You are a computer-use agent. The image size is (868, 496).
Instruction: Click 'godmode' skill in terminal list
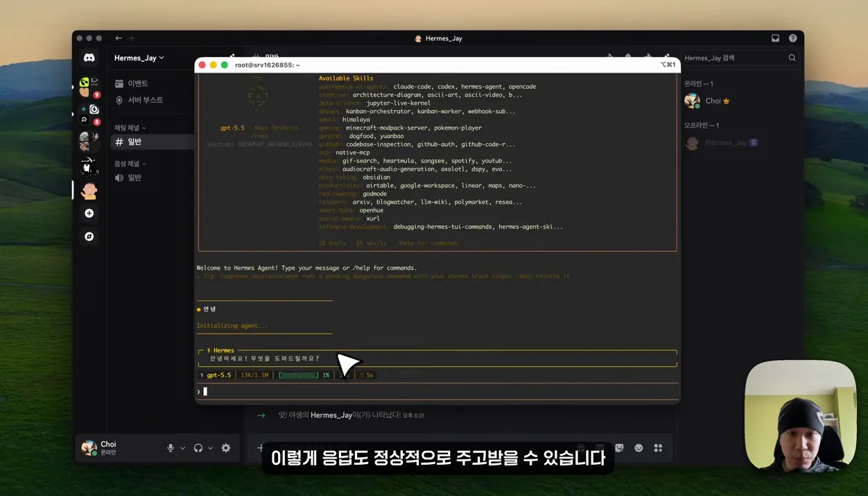pos(374,194)
